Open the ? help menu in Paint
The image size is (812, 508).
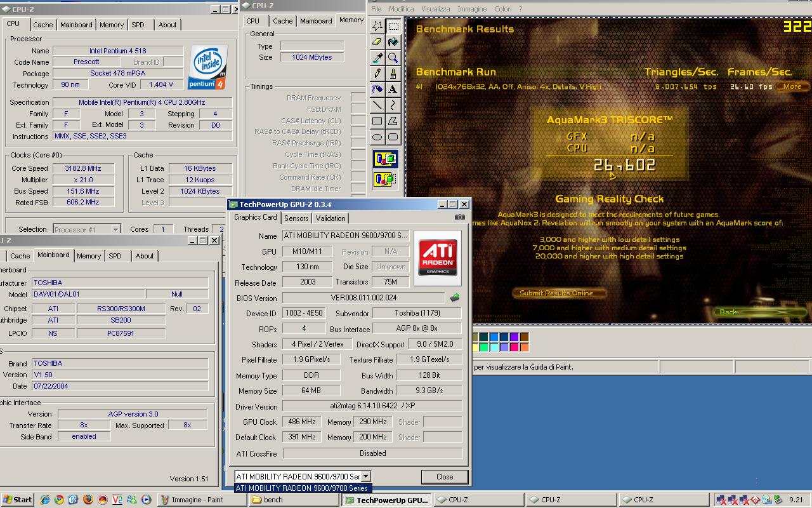point(521,9)
